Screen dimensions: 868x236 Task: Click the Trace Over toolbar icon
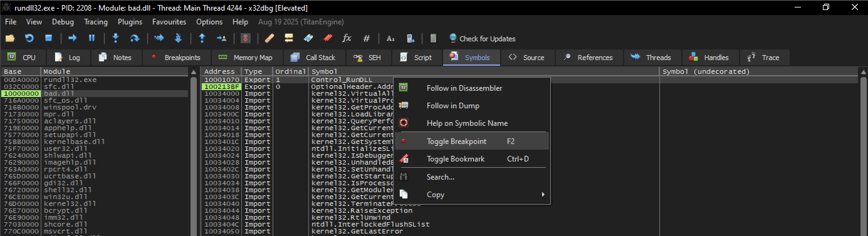pyautogui.click(x=178, y=38)
